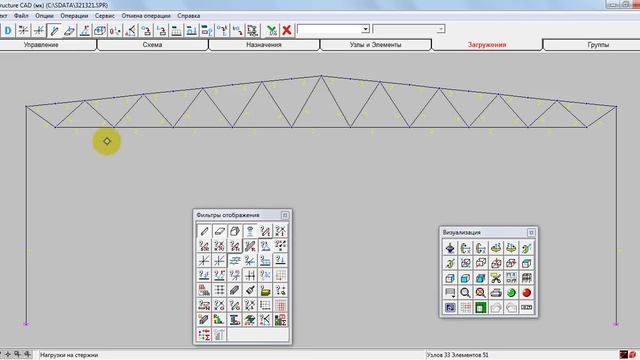Toggle the dotted nodes grid filter
The height and width of the screenshot is (360, 640).
click(x=219, y=290)
